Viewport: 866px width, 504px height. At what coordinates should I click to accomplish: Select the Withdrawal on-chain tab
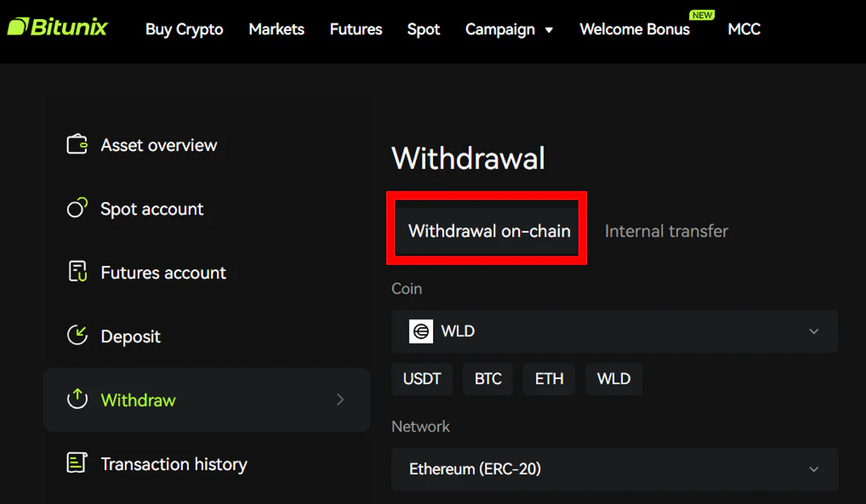(x=489, y=231)
